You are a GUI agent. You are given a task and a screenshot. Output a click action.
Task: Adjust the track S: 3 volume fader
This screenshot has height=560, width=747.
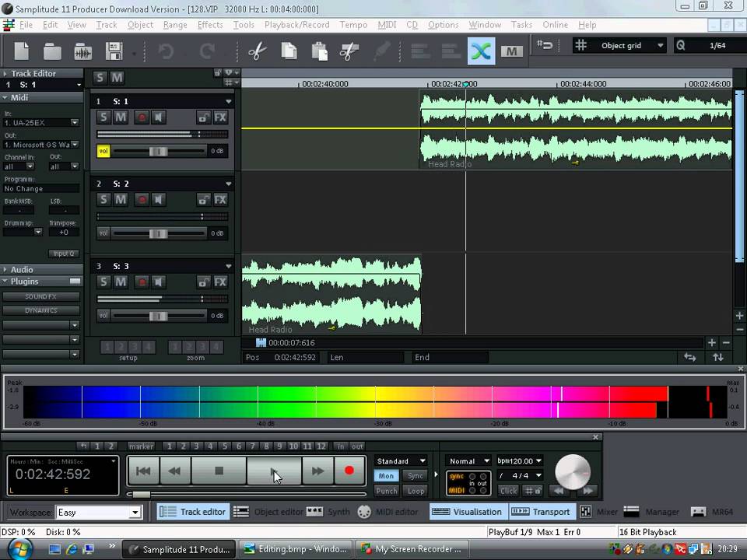click(158, 317)
